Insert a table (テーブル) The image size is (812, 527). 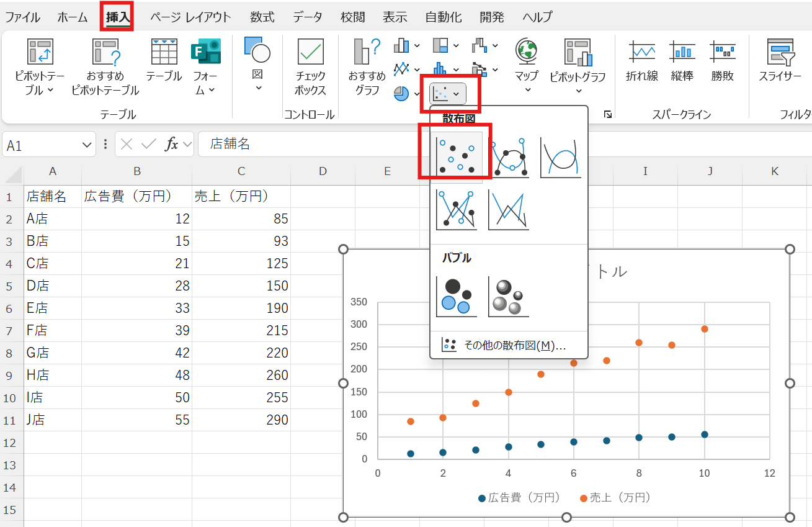click(x=163, y=59)
